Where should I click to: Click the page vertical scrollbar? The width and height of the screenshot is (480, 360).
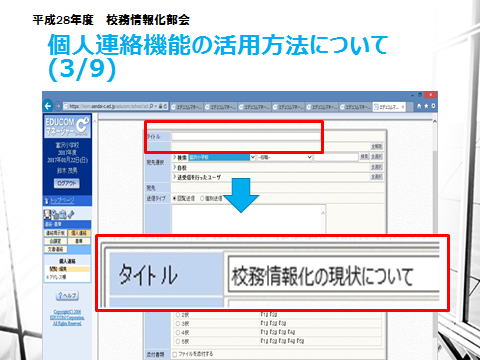(435, 233)
